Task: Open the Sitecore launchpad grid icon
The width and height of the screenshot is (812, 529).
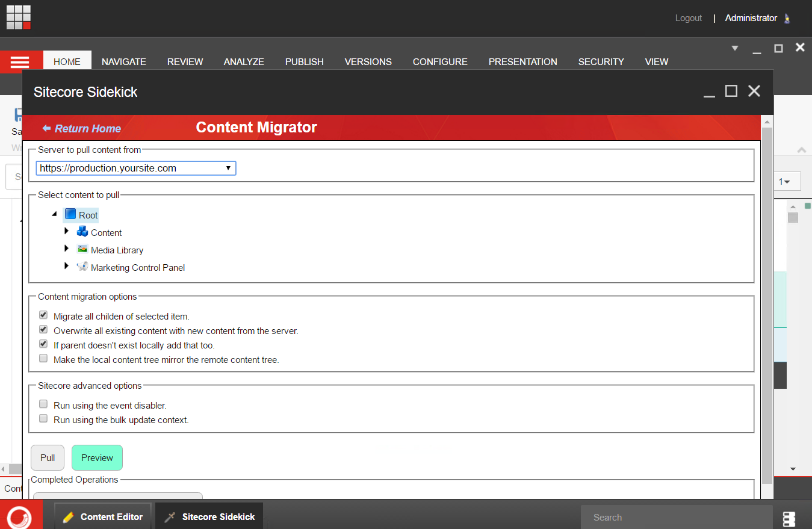Action: click(x=19, y=17)
